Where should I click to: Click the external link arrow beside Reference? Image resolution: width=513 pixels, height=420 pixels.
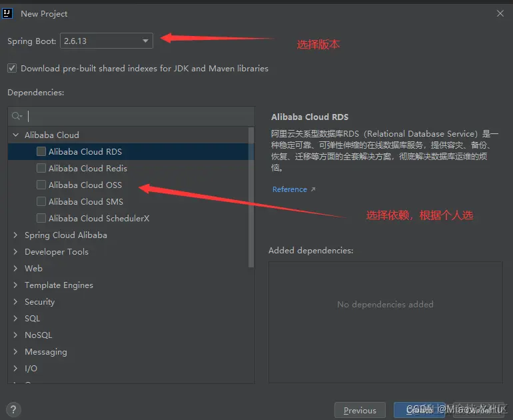(313, 189)
